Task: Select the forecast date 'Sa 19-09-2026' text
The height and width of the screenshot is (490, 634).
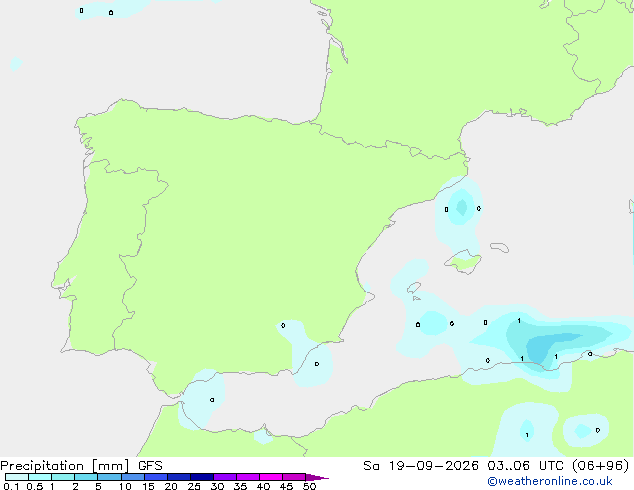Action: [x=421, y=466]
